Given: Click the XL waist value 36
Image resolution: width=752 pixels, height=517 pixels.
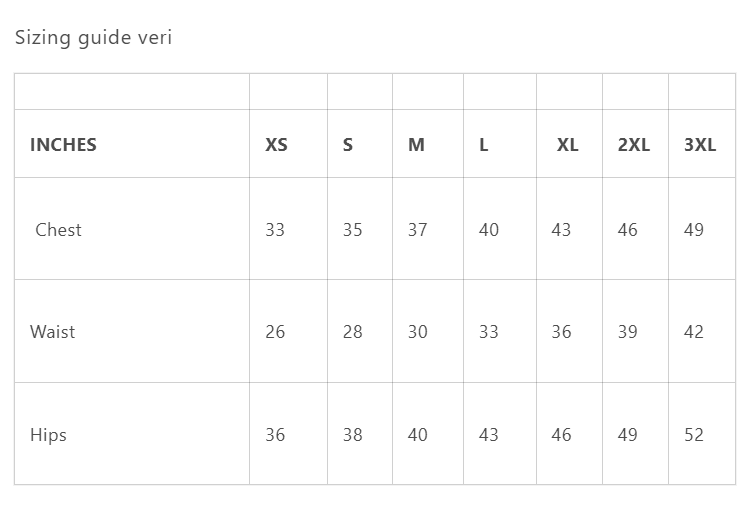Looking at the screenshot, I should click(x=562, y=332).
